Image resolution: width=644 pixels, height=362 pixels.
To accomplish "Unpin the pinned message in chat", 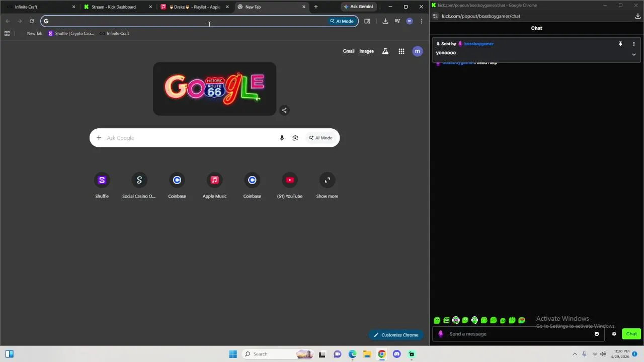I will (620, 44).
